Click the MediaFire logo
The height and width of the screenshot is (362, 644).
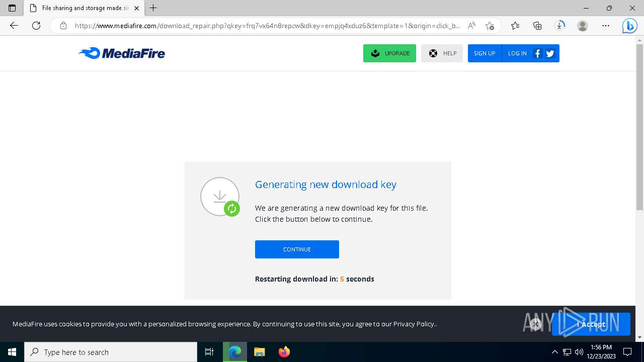coord(122,53)
